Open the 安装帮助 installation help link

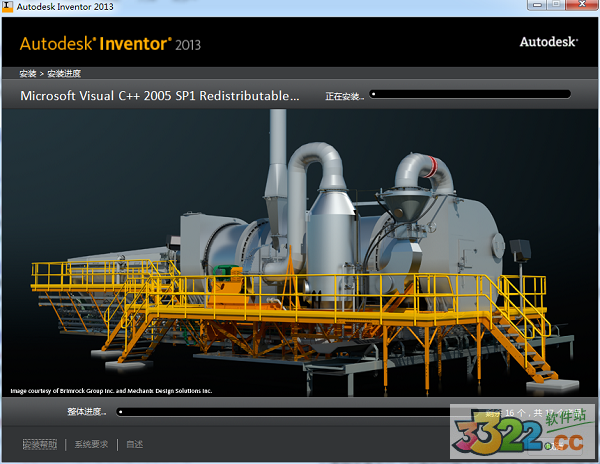tap(40, 444)
